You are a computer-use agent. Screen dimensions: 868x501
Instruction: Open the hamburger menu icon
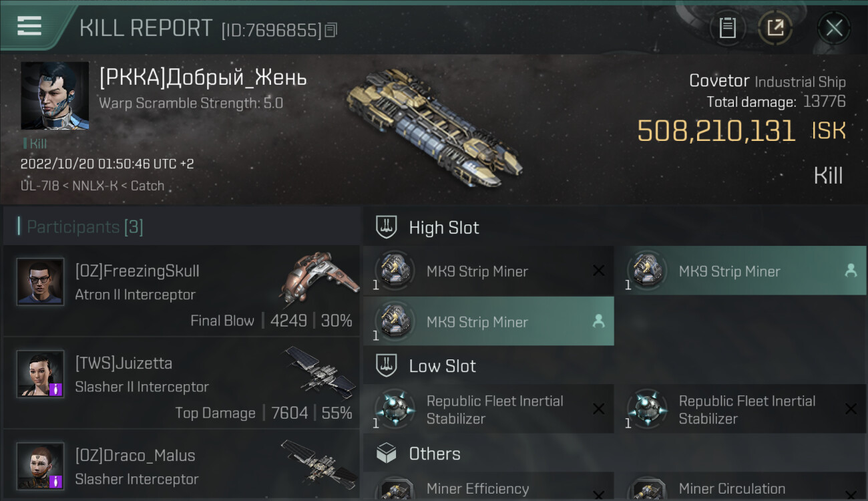pos(29,26)
